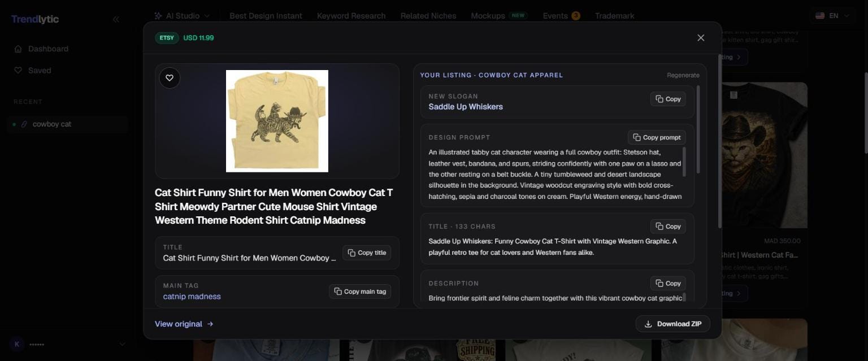Image resolution: width=868 pixels, height=361 pixels.
Task: Download the listing ZIP
Action: 673,324
